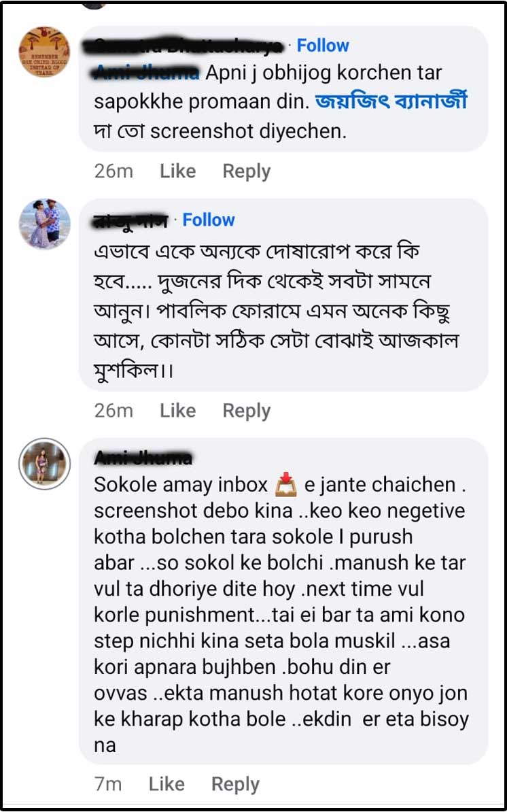
Task: Open the beach couple profile picture
Action: [44, 224]
